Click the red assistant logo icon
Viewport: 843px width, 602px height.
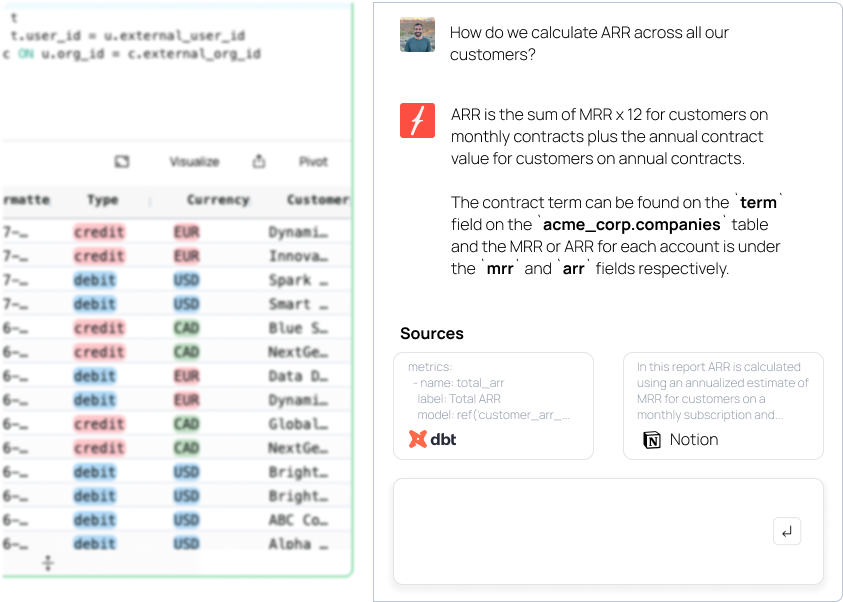[x=417, y=121]
